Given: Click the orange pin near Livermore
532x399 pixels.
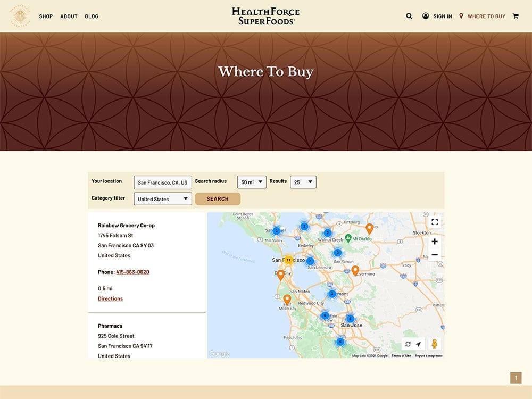Looking at the screenshot, I should click(x=355, y=271).
